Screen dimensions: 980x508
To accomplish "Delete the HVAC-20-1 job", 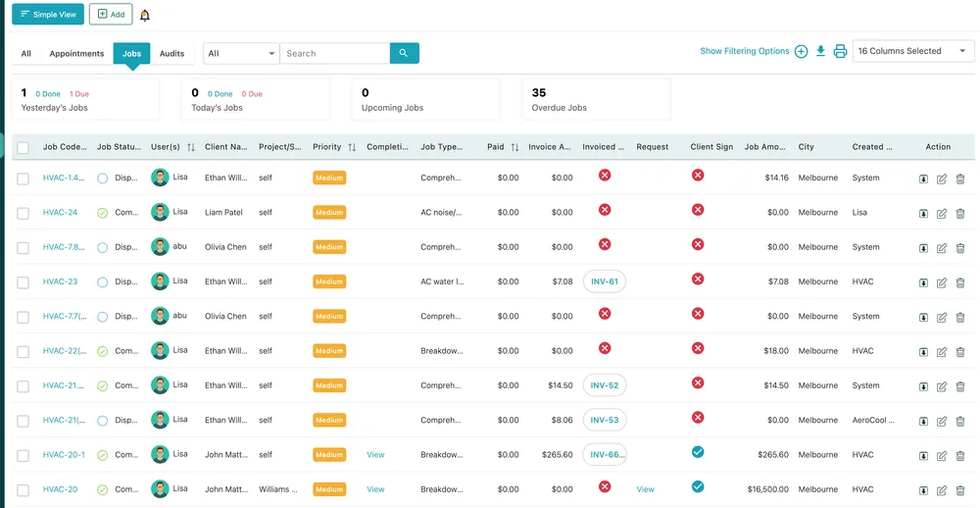I will pos(960,456).
